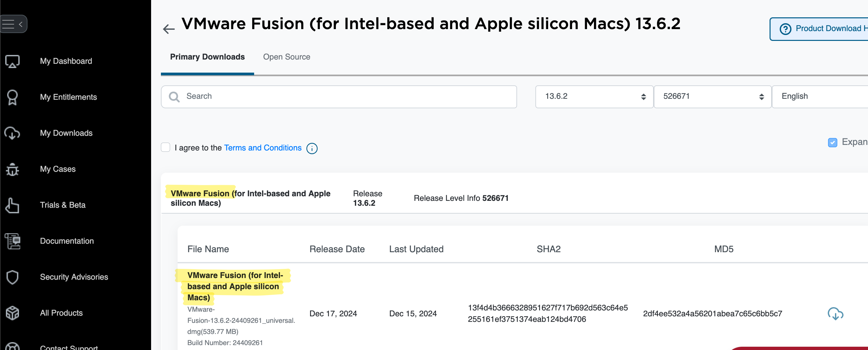Open Documentation menu item
Screen dimensions: 868x350
point(67,241)
